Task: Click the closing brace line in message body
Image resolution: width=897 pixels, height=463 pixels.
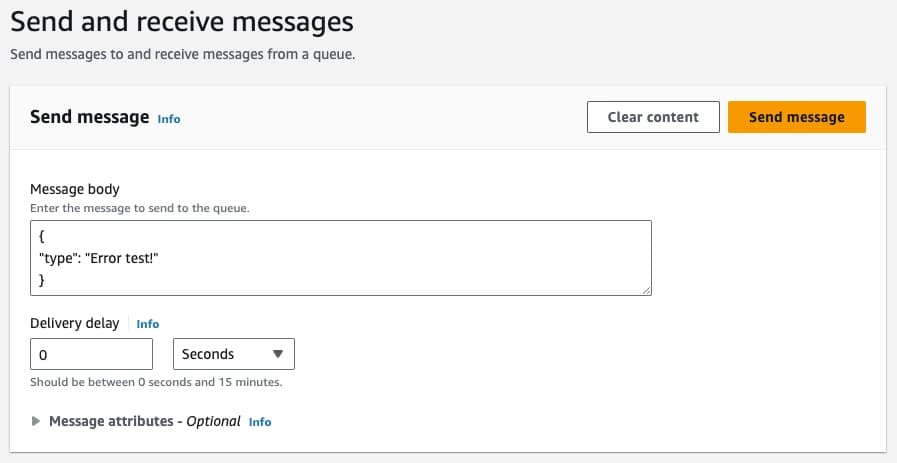Action: pos(42,280)
